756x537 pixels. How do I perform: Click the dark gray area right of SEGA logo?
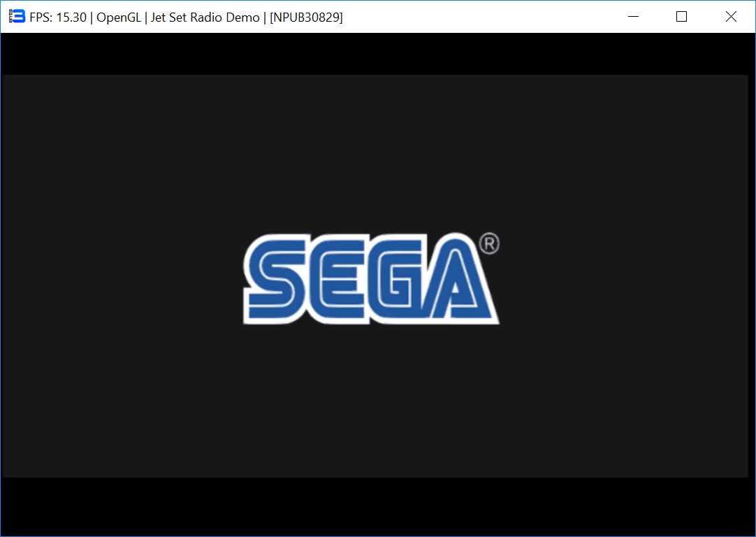click(622, 280)
